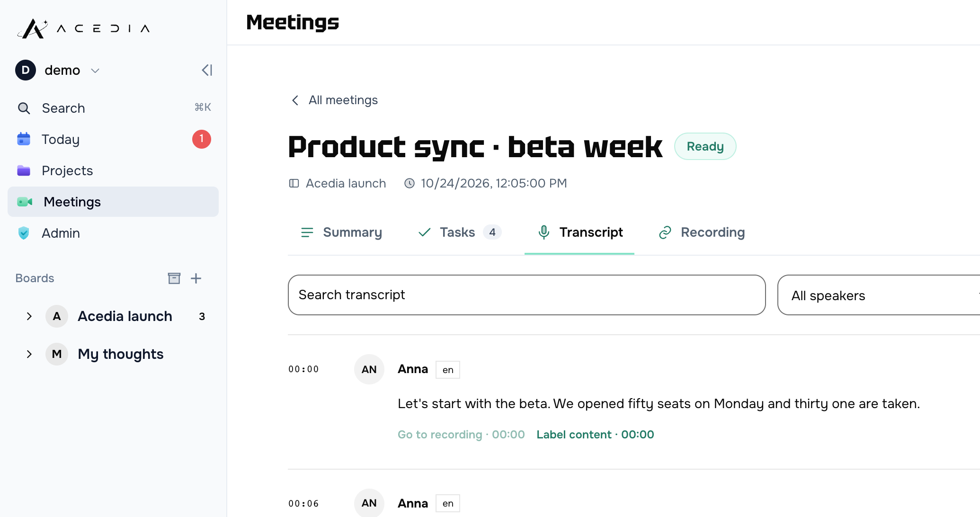
Task: Click the Boards section heading
Action: coord(35,278)
